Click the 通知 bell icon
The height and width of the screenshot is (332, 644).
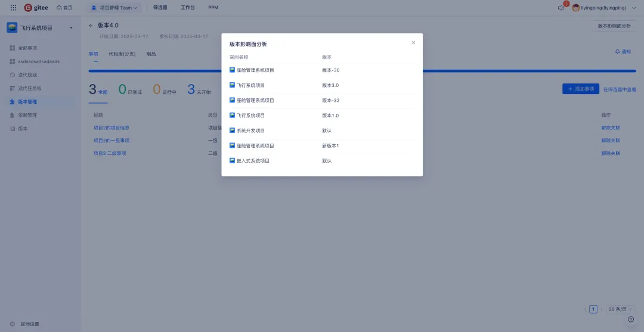[x=617, y=52]
